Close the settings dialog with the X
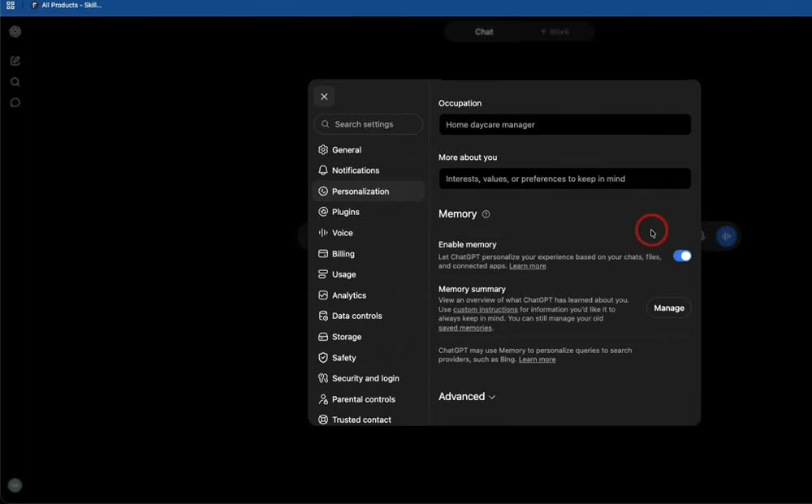The width and height of the screenshot is (812, 504). tap(324, 97)
